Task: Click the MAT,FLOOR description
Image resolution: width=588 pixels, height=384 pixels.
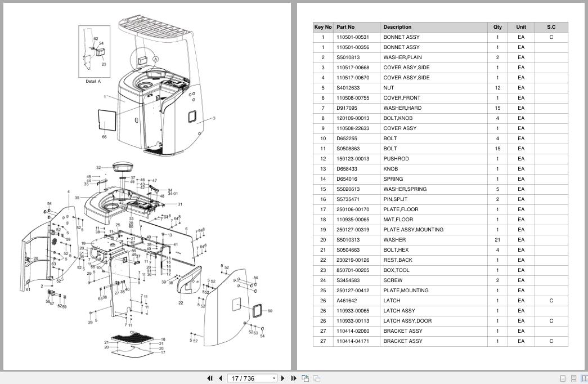Action: point(398,220)
